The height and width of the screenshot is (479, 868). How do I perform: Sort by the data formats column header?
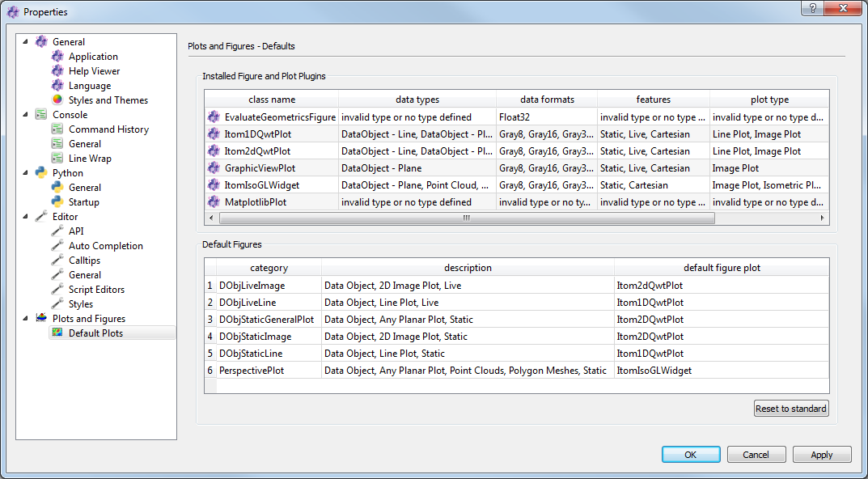(x=547, y=100)
